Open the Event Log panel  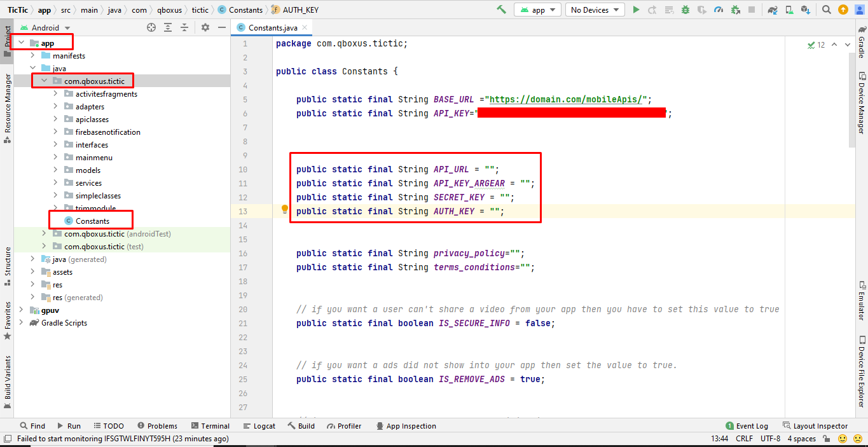coord(747,426)
